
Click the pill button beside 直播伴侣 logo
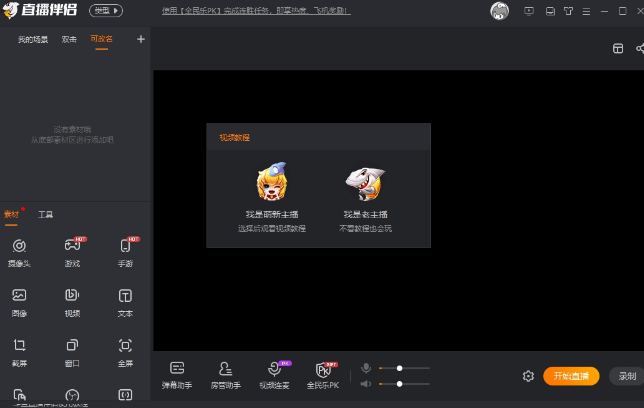pos(106,10)
